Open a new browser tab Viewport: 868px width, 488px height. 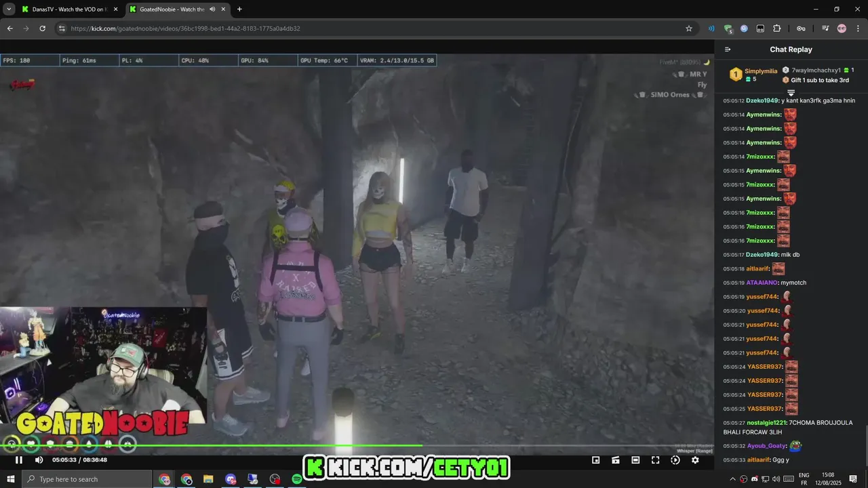(x=239, y=9)
